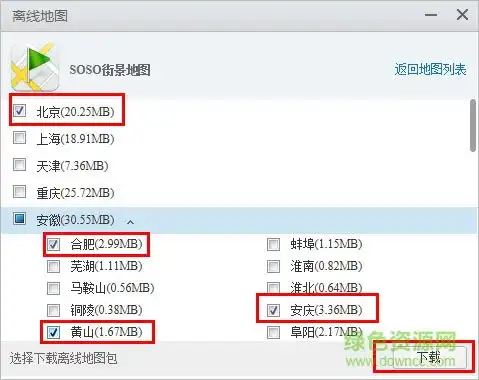Click the SOSO street view map icon

(x=36, y=67)
